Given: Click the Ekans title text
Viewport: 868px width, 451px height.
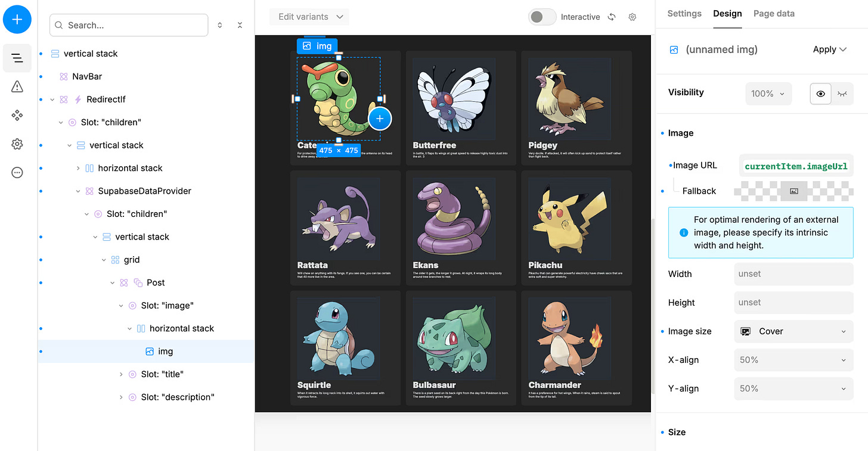Looking at the screenshot, I should click(426, 265).
